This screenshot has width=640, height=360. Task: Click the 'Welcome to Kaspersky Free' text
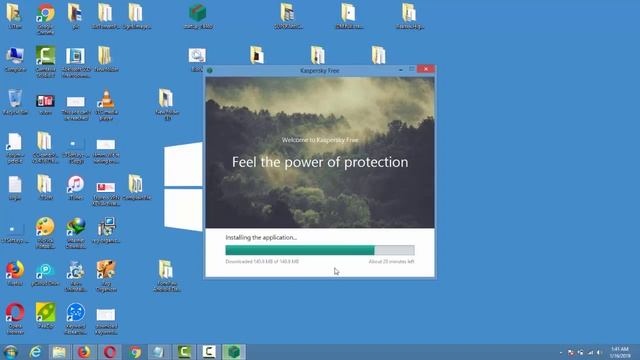(x=320, y=140)
